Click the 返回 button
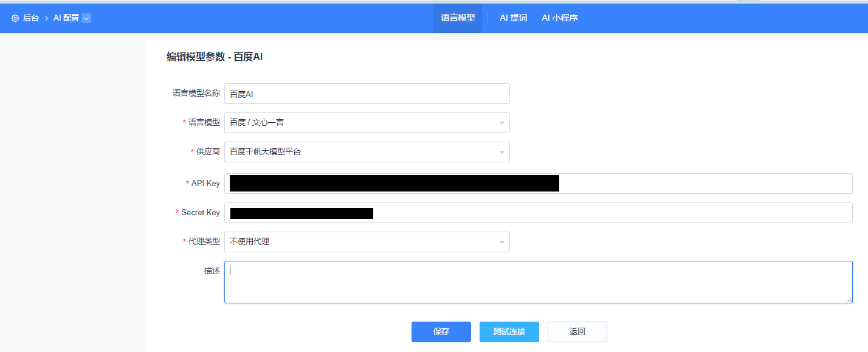Screen dimensions: 868x352 coord(577,332)
